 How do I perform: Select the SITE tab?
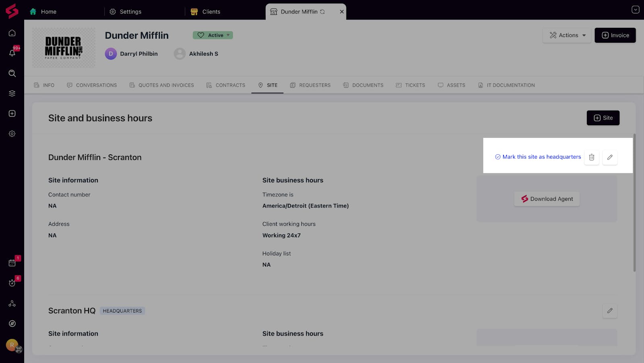[268, 85]
